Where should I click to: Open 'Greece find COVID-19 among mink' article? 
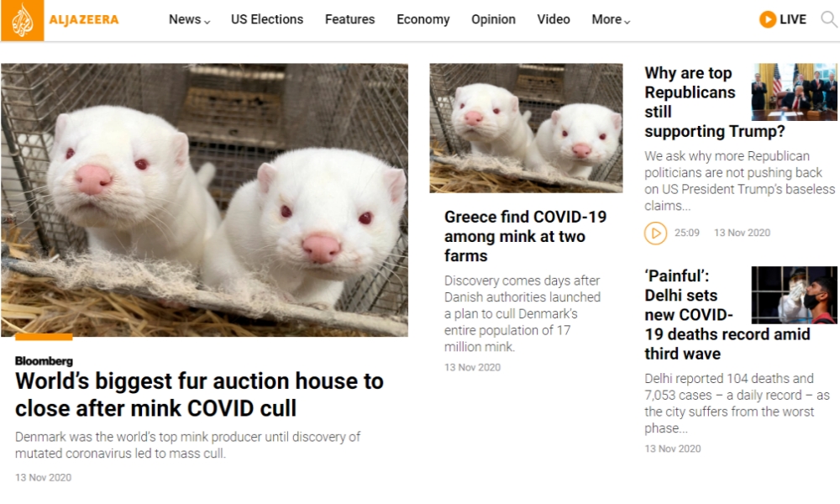point(525,236)
